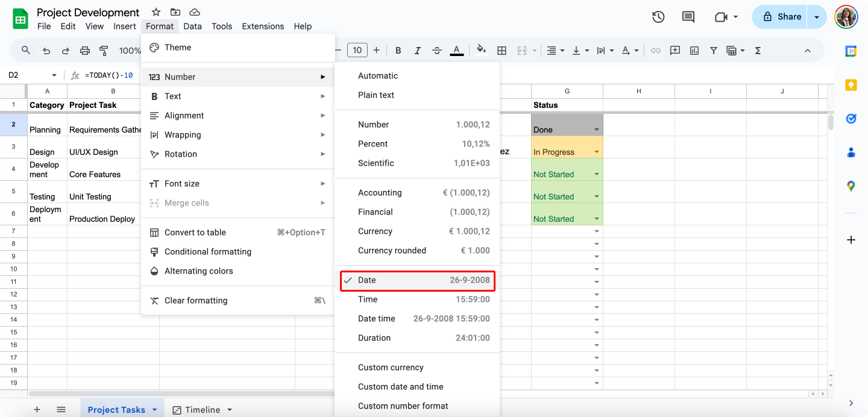Open the insert chart tool
Image resolution: width=868 pixels, height=417 pixels.
[x=694, y=50]
